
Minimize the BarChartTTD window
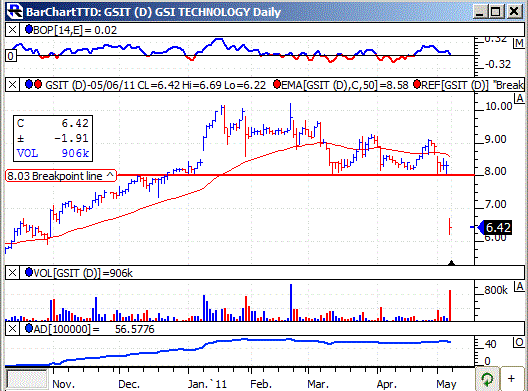click(x=480, y=12)
